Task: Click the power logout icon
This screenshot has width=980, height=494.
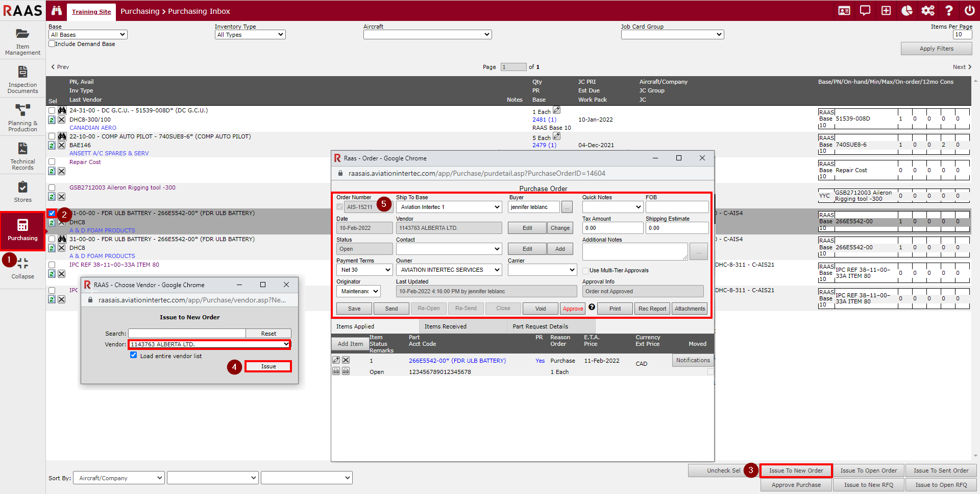Action: (x=969, y=11)
